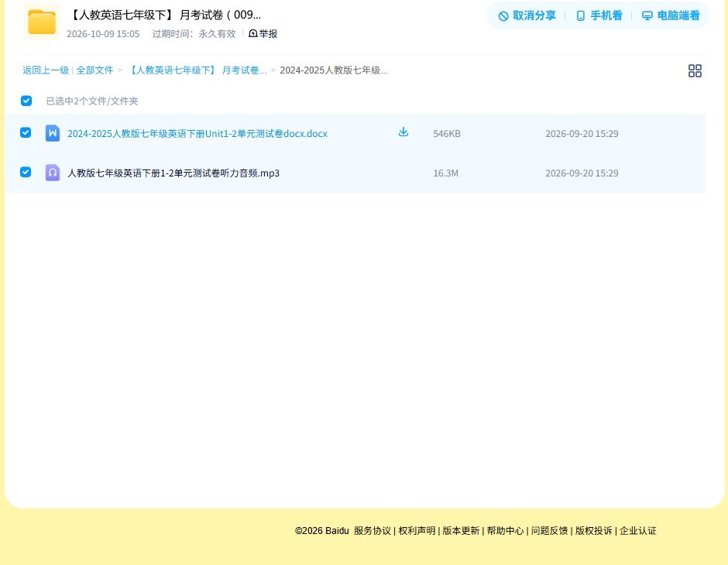Open 电脑端看 to view on desktop client
Image resolution: width=728 pixels, height=565 pixels.
tap(671, 15)
